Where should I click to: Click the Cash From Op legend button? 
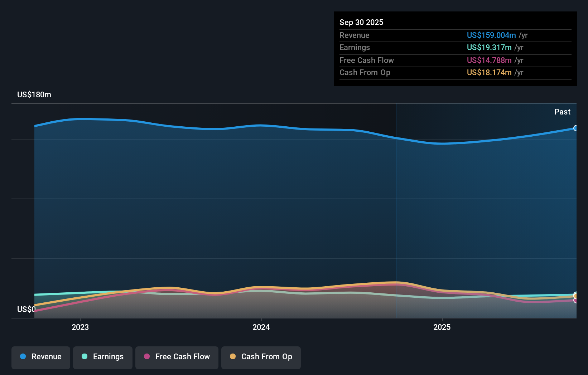[261, 357]
